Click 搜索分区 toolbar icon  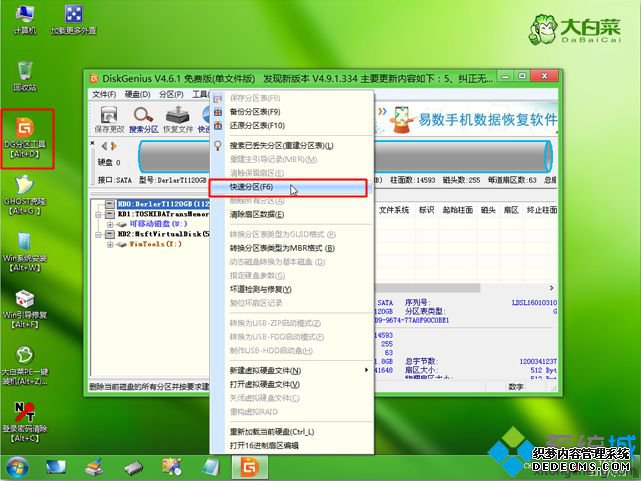tap(143, 119)
